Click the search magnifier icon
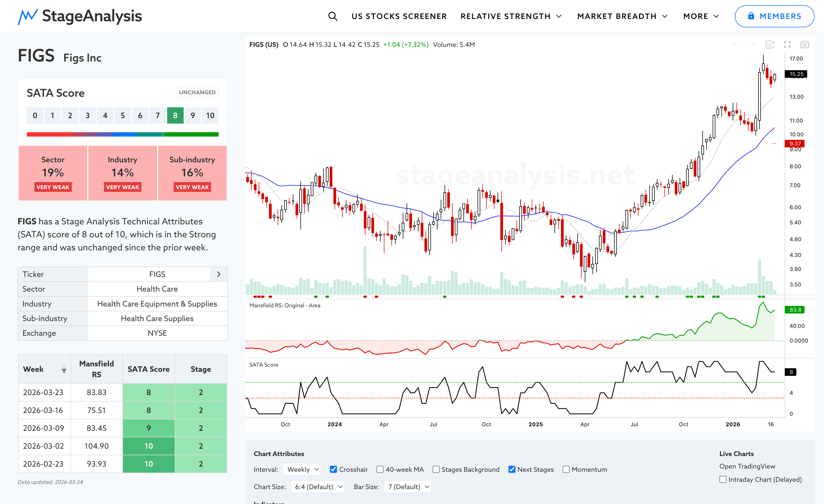This screenshot has width=824, height=504. point(332,16)
